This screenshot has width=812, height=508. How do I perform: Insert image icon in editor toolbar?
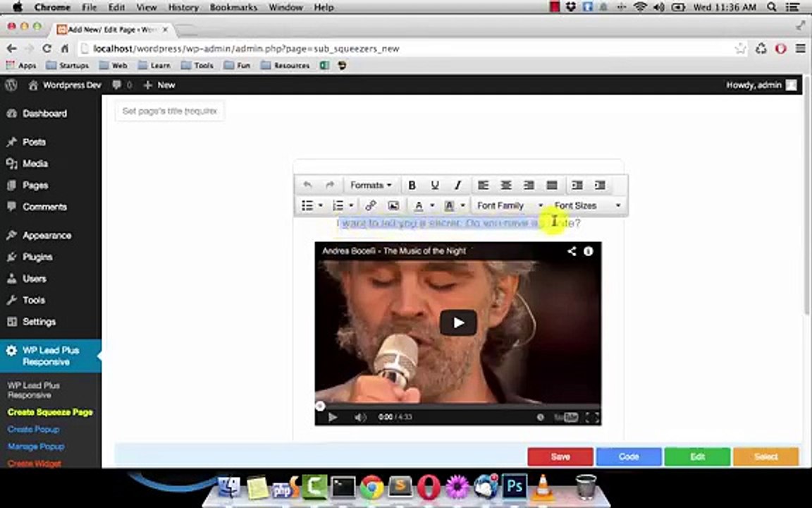393,206
